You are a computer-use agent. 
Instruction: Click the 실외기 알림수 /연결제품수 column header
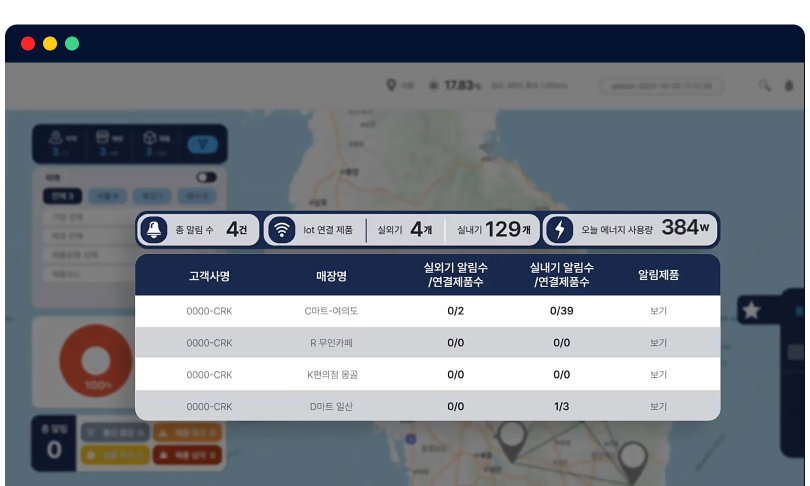point(456,275)
